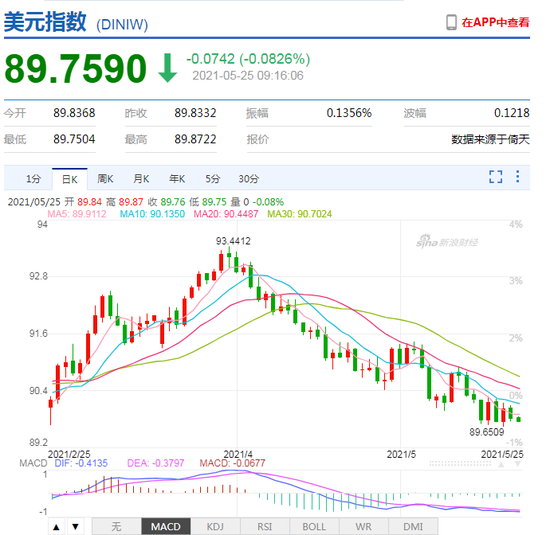The image size is (550, 535).
Task: Switch to the 1分 chart tab
Action: pyautogui.click(x=33, y=179)
